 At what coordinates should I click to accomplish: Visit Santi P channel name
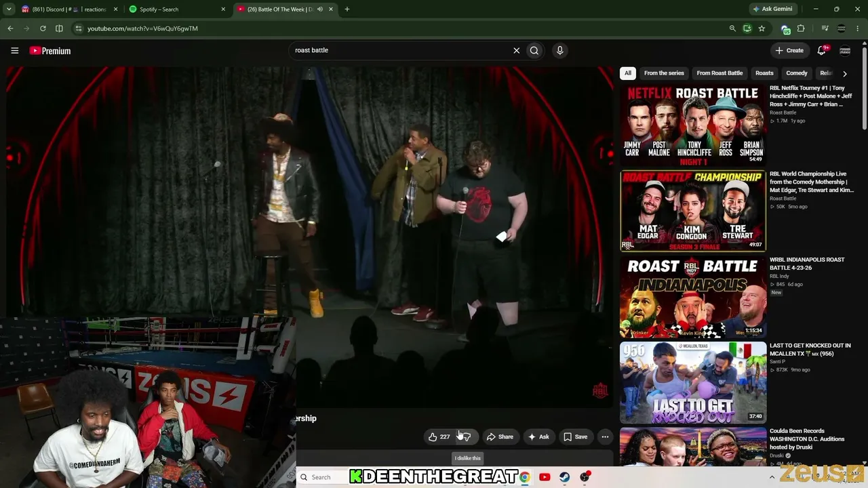click(778, 362)
